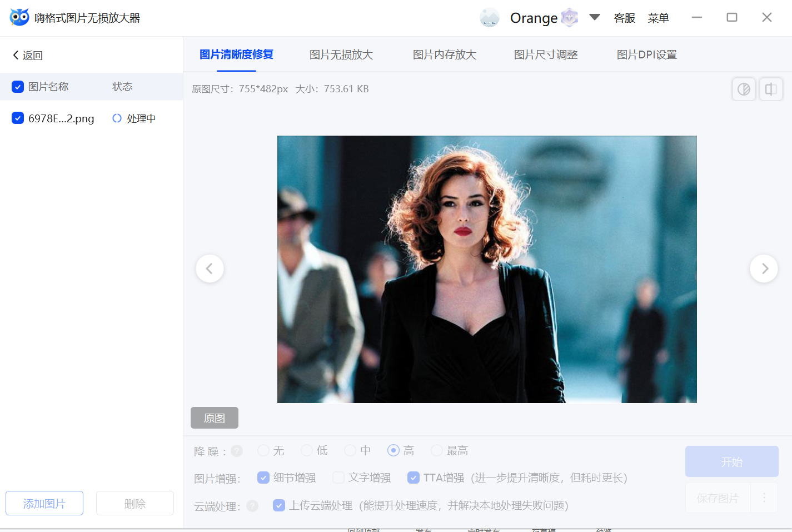
Task: Click the Orange username
Action: pos(534,18)
